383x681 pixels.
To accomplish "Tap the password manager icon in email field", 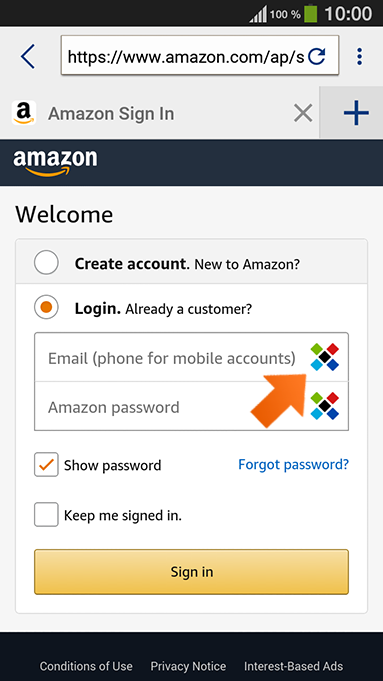I will click(325, 357).
